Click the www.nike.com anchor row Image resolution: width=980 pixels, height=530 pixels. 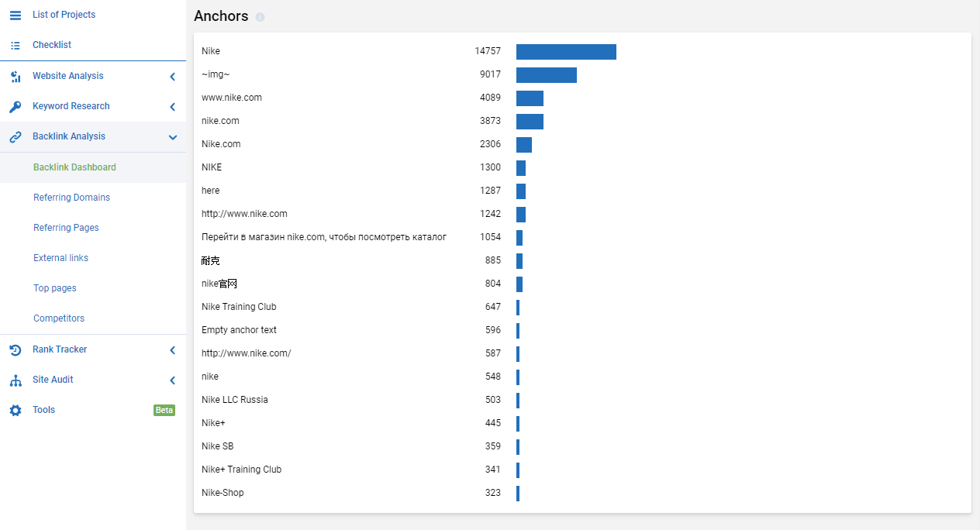[582, 98]
